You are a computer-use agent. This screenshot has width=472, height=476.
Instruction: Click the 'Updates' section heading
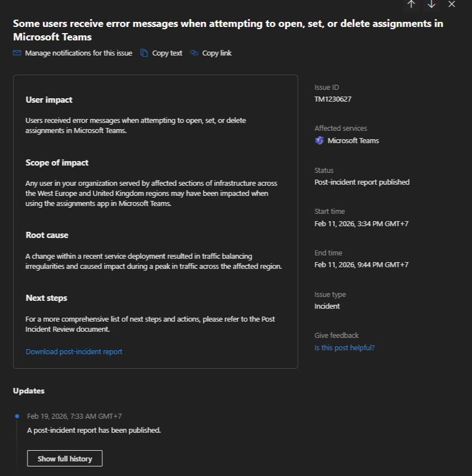point(29,391)
